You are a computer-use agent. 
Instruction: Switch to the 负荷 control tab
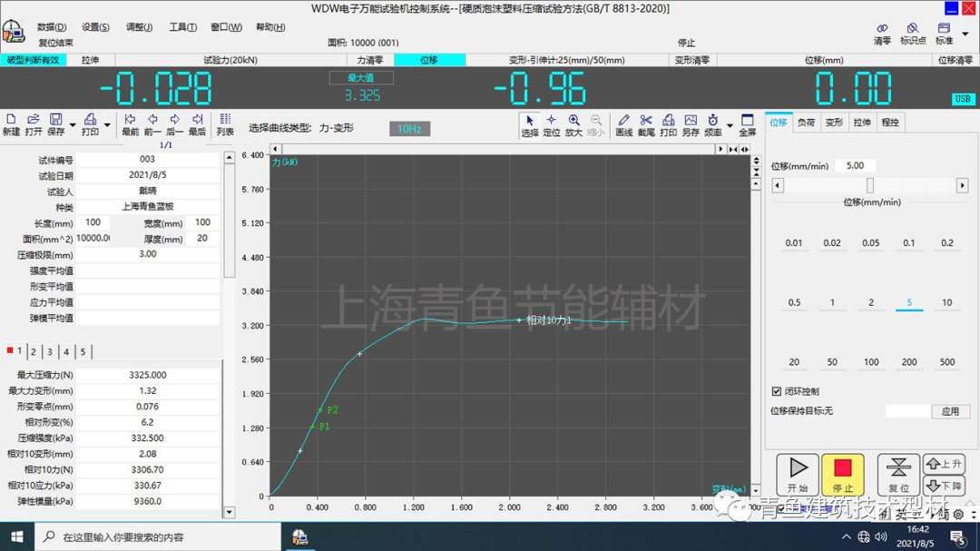point(806,123)
